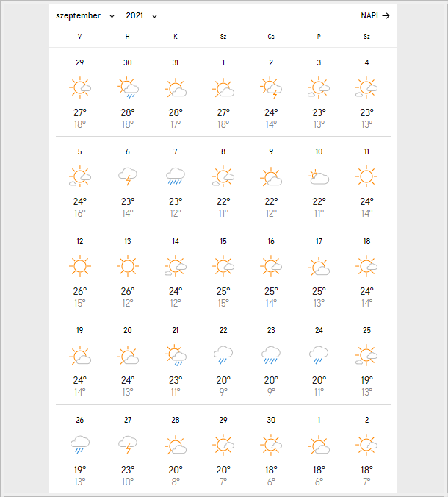
Task: Open the 2021 year dropdown
Action: pyautogui.click(x=142, y=15)
